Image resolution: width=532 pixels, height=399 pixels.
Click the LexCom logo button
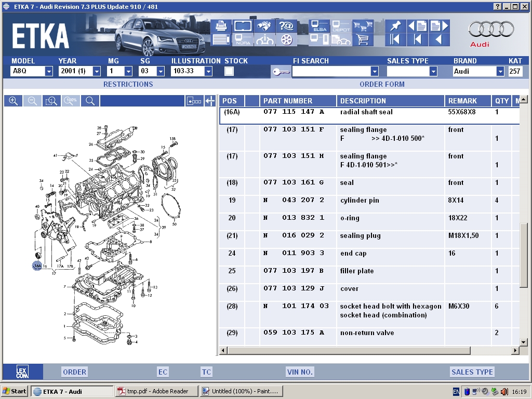click(22, 371)
